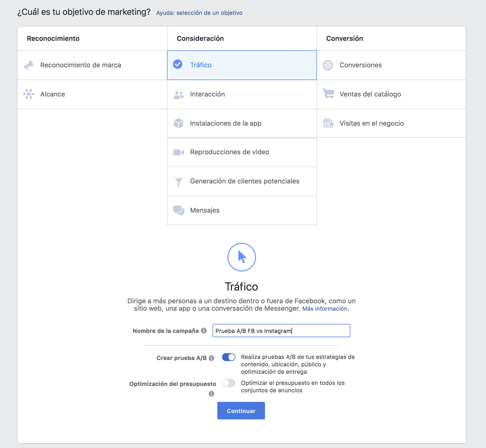486x448 pixels.
Task: Click info icon next to Nombre de la campaña
Action: 204,331
